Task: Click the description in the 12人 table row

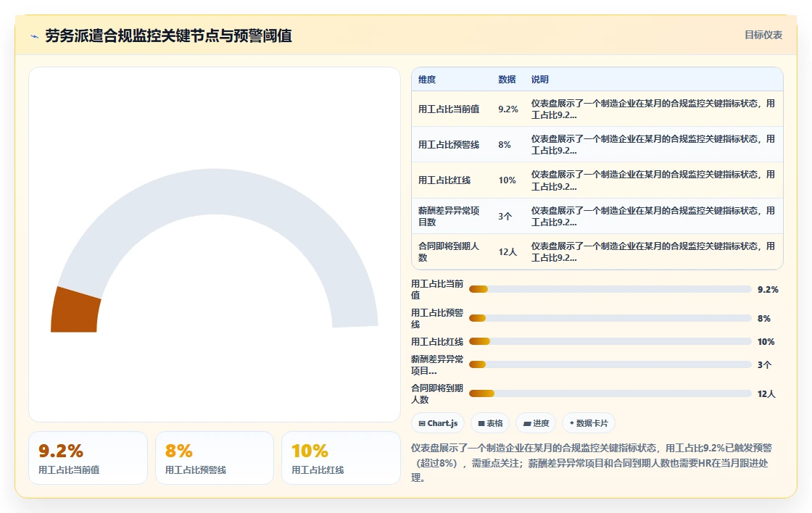Action: [x=653, y=251]
